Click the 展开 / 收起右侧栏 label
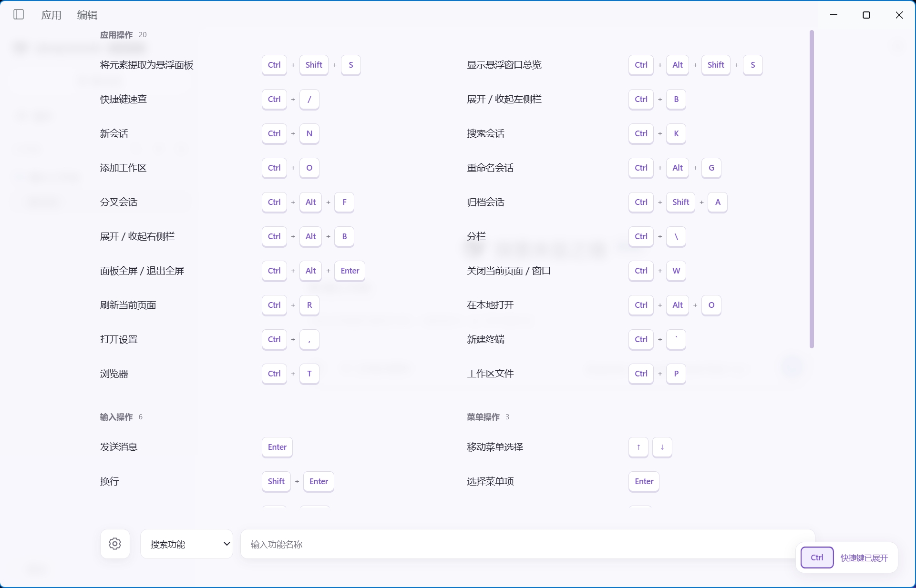 [137, 236]
